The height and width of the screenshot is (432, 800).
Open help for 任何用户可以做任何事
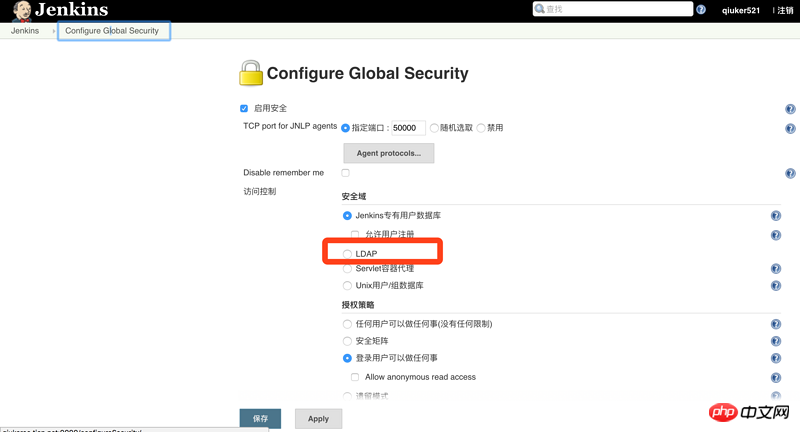tap(776, 324)
